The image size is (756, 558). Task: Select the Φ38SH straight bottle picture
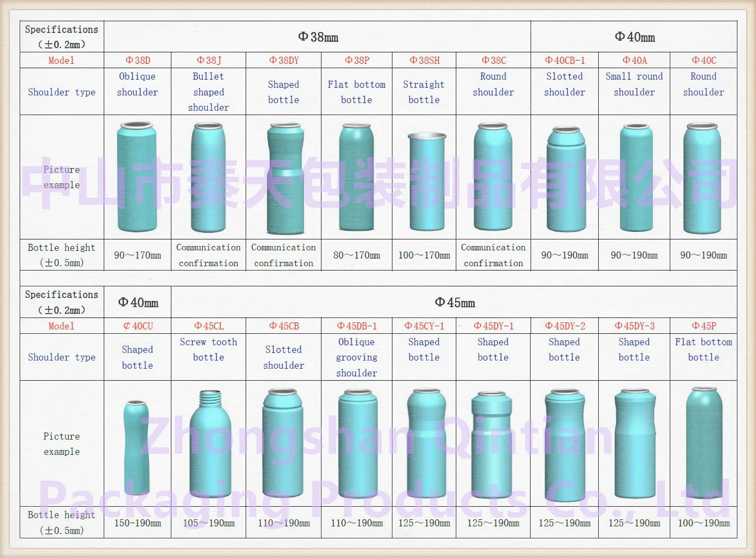(x=427, y=182)
